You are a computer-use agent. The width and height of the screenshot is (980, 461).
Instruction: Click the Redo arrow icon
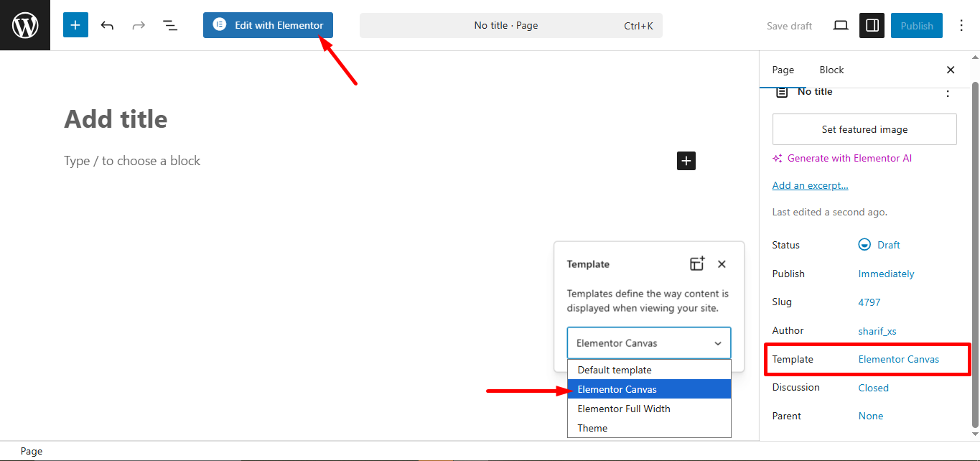coord(138,24)
